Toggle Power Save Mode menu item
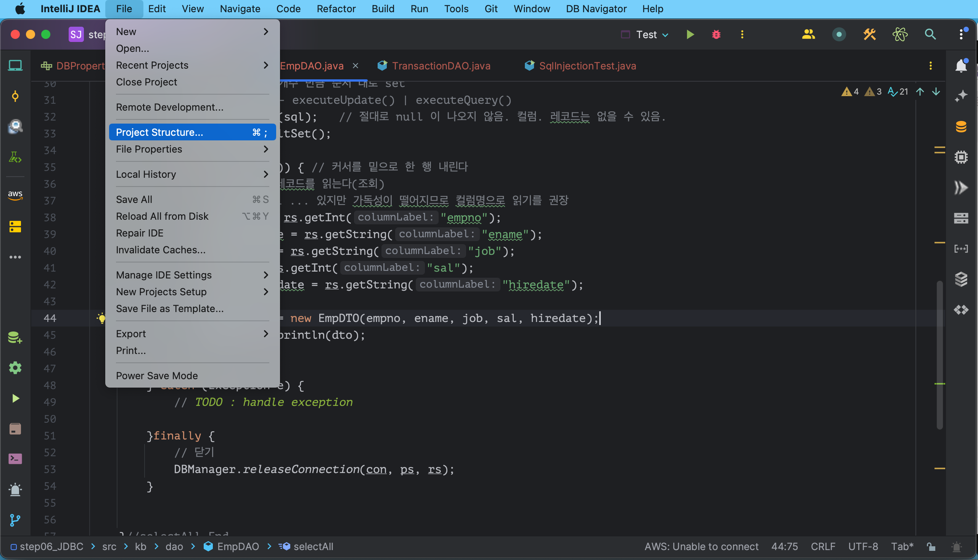 (x=157, y=375)
